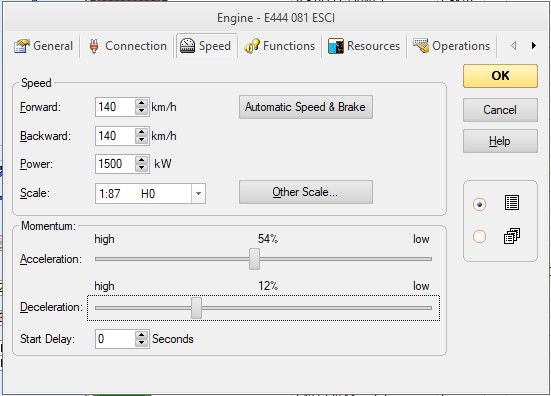
Task: Click the Acceleration slider handle
Action: (254, 259)
